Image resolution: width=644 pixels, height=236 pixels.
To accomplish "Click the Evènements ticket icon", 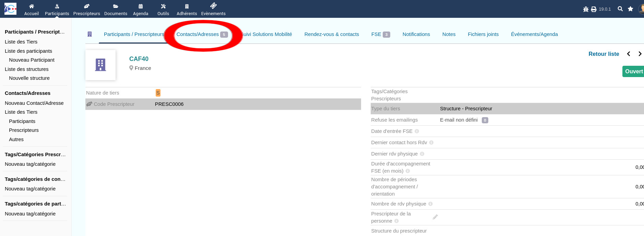I will tap(213, 6).
